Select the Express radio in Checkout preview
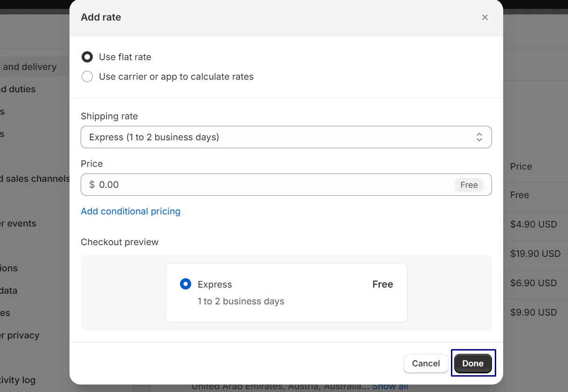Image resolution: width=568 pixels, height=392 pixels. click(186, 284)
